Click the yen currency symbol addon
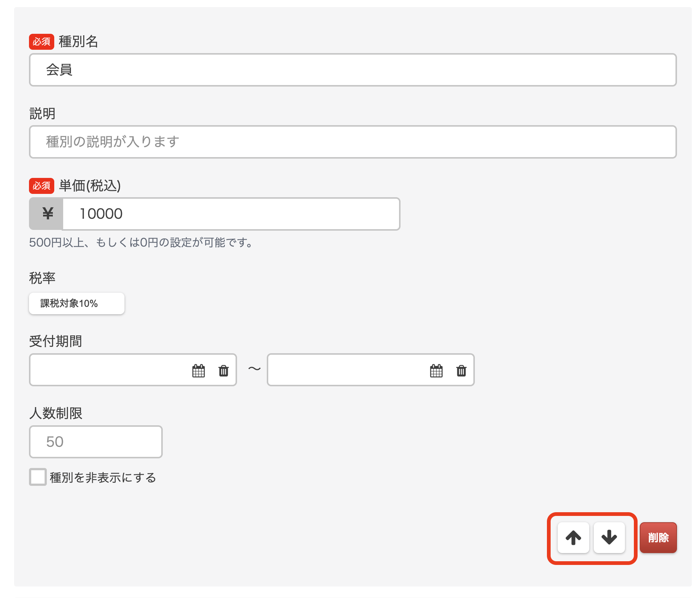The height and width of the screenshot is (598, 700). tap(47, 214)
